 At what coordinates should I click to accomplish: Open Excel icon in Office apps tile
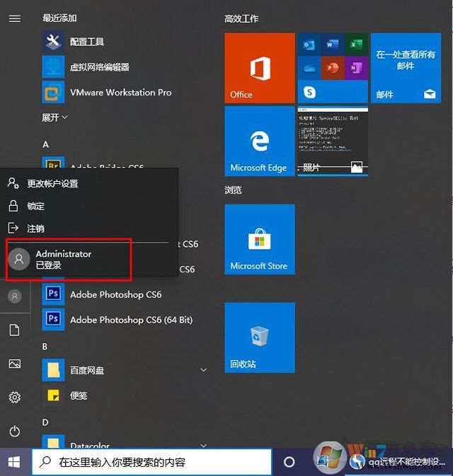click(x=356, y=45)
